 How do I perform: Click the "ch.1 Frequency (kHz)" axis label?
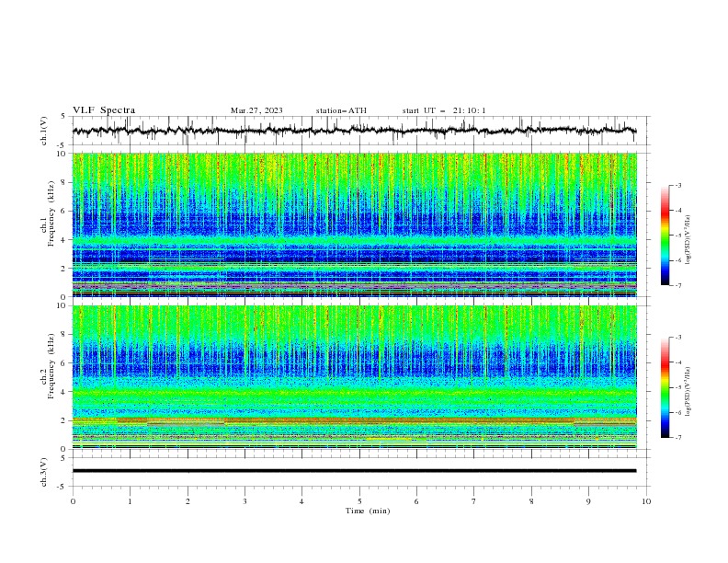[x=48, y=213]
